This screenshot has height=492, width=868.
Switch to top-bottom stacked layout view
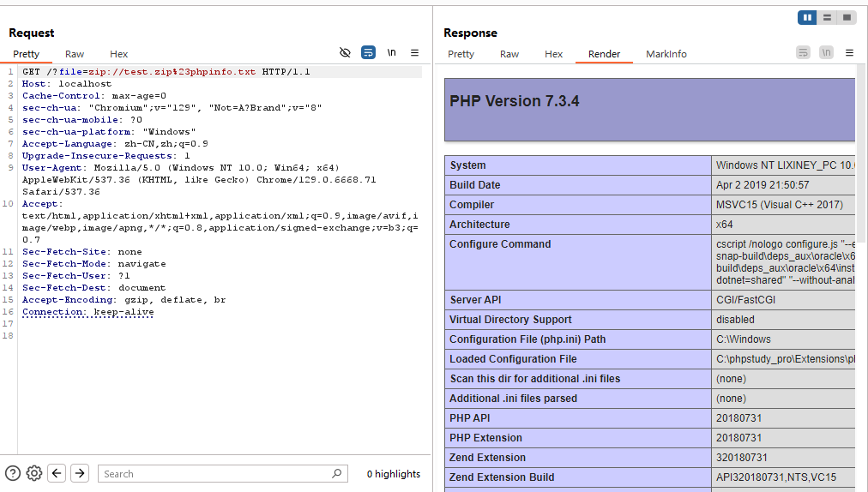(827, 17)
